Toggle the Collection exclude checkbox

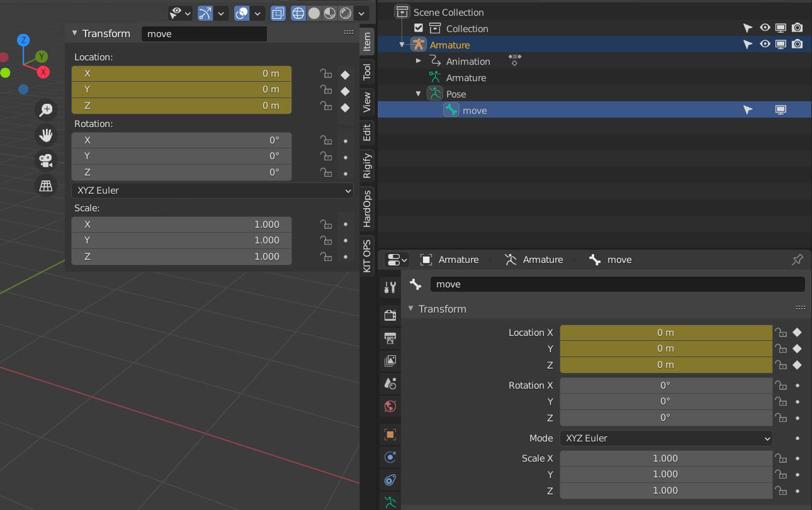[x=419, y=28]
